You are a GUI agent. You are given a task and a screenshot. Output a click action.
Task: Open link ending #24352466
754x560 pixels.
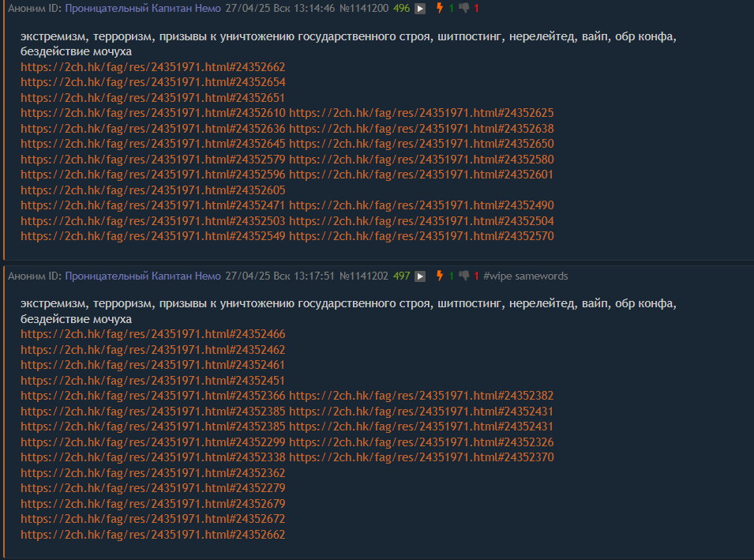tap(153, 334)
